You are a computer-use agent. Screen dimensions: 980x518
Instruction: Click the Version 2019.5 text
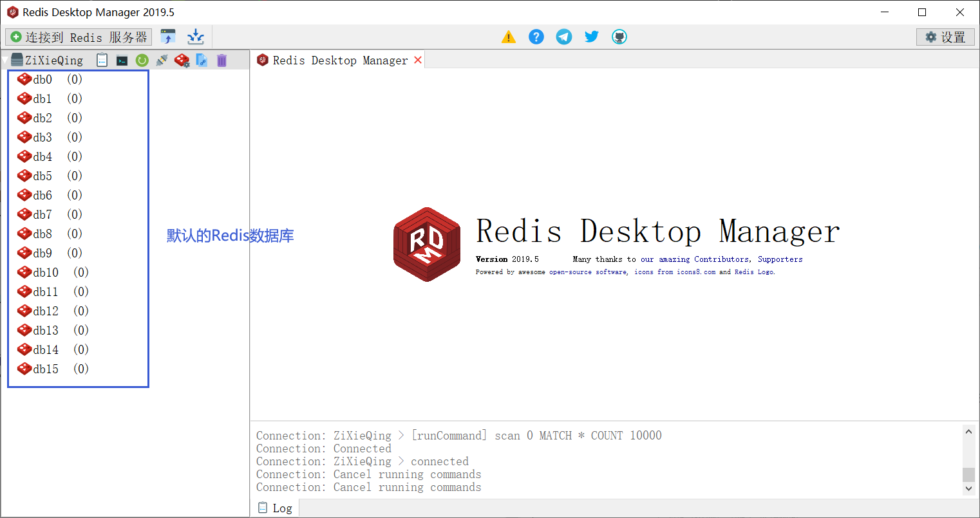tap(507, 259)
